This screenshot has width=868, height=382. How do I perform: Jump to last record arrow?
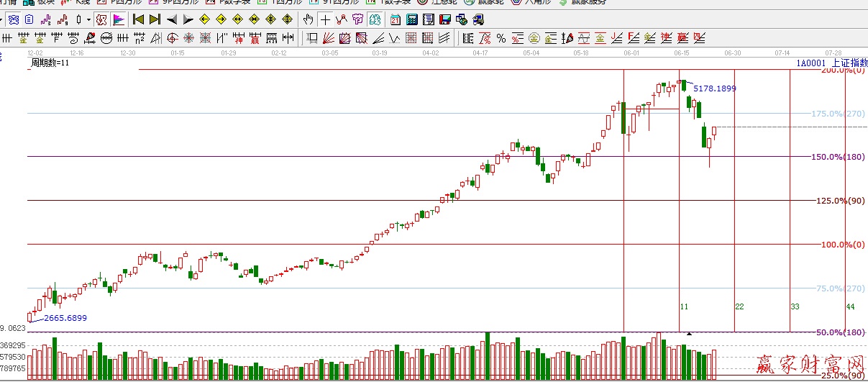tap(155, 19)
